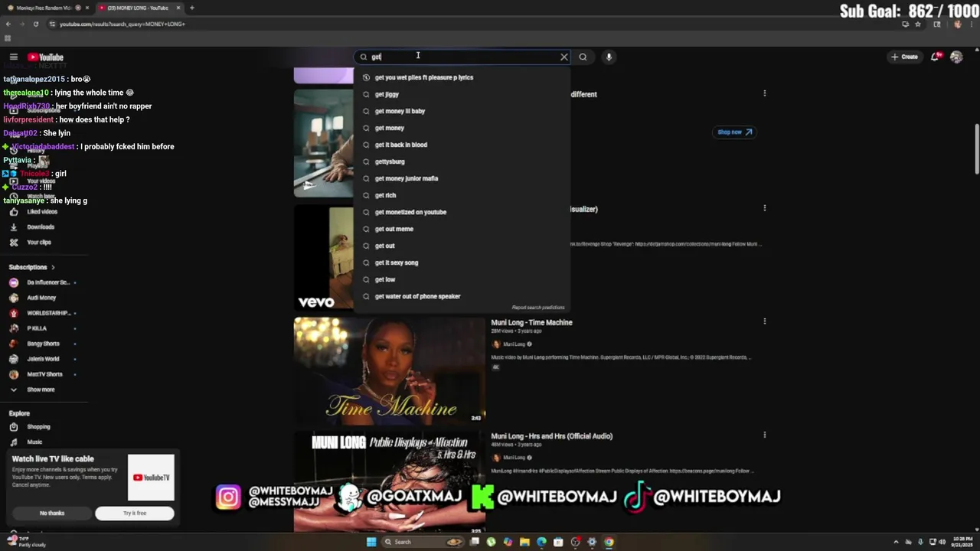This screenshot has height=551, width=980.
Task: Pick 'get rich' suggestion
Action: 462,195
